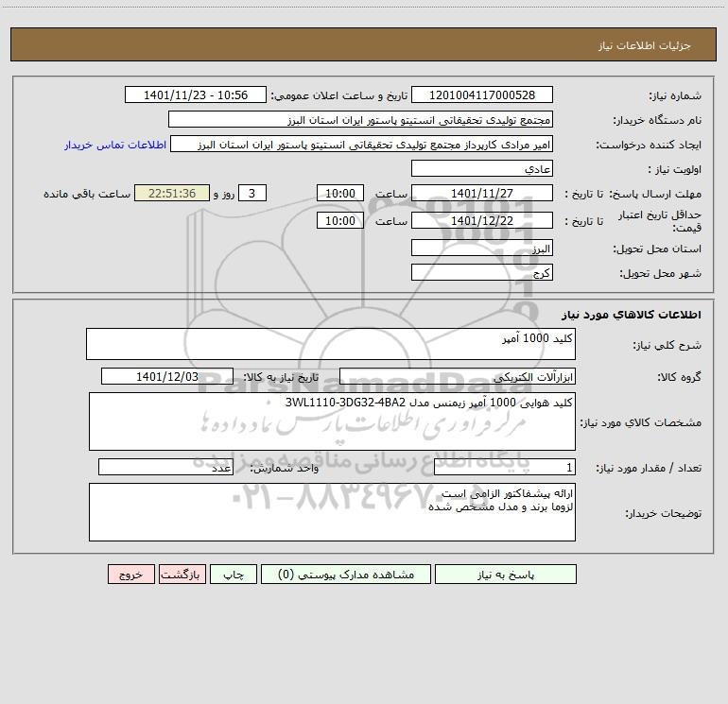
Task: Click the جزئیات اطلاعات نیاز header title
Action: pos(645,45)
